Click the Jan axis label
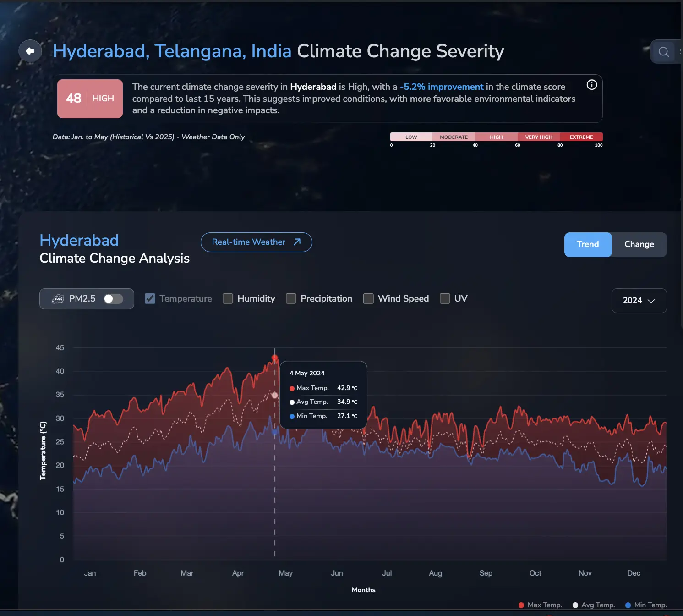The width and height of the screenshot is (683, 616). 90,573
